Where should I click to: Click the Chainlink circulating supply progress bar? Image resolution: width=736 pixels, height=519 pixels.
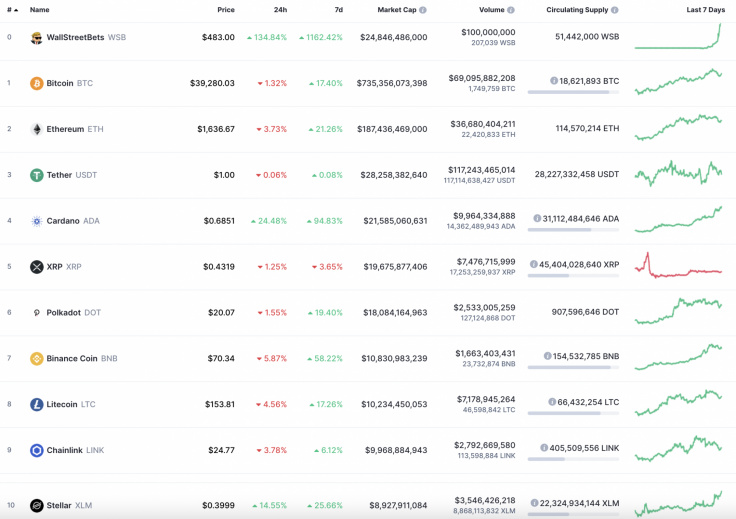click(573, 459)
